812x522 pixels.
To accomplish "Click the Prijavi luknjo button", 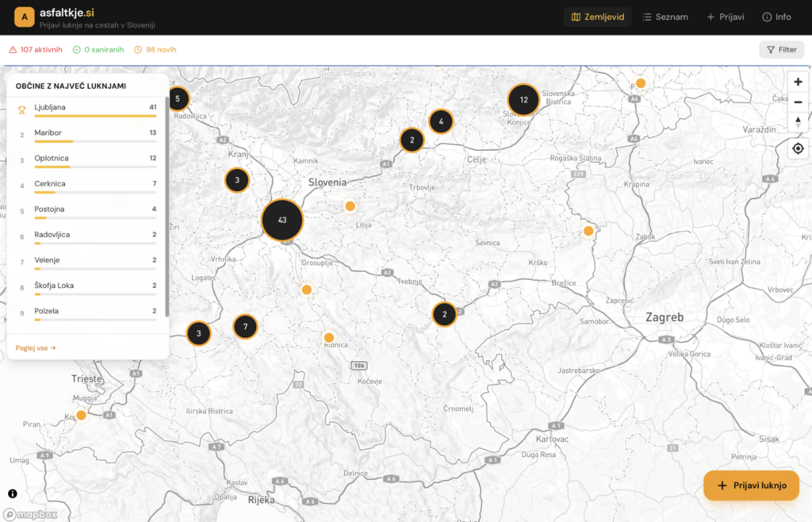I will click(x=751, y=486).
